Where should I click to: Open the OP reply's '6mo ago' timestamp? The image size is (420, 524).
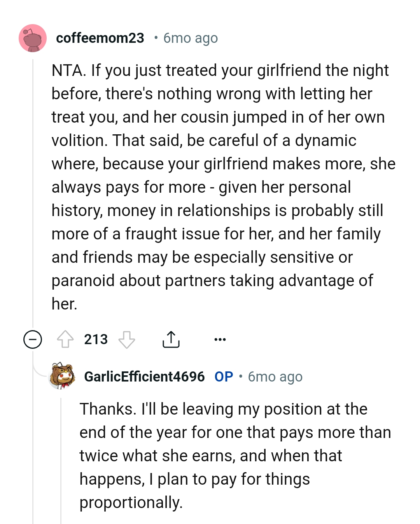pos(275,377)
